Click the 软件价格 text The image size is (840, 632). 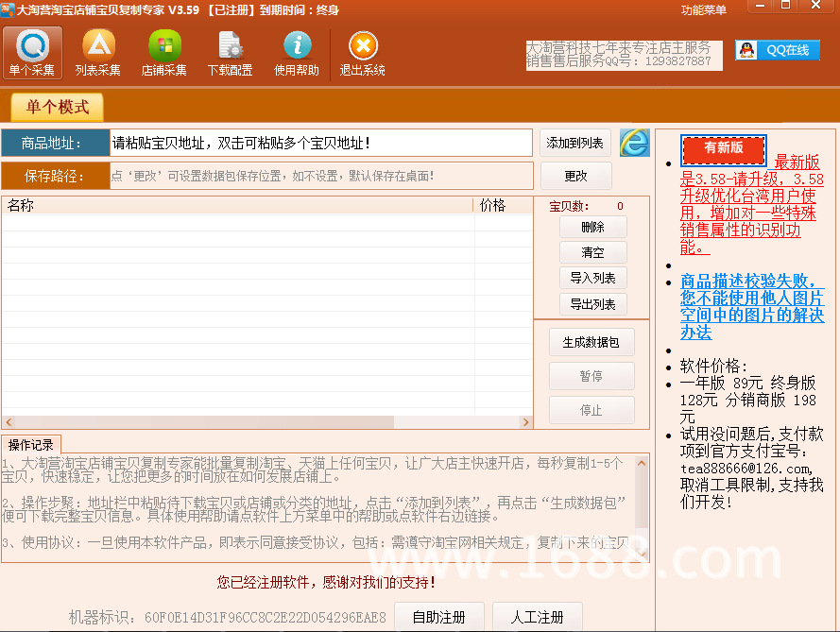coord(713,366)
